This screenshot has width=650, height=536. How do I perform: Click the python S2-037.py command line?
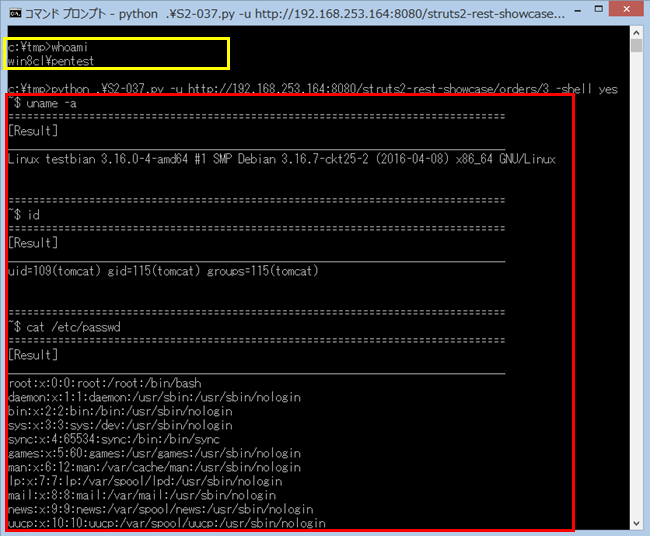pyautogui.click(x=313, y=89)
